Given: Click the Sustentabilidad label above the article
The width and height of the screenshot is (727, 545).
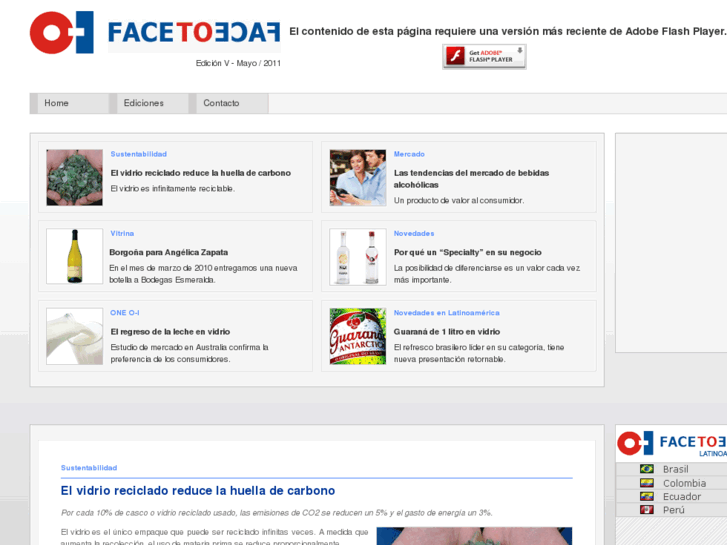Looking at the screenshot, I should coord(89,468).
